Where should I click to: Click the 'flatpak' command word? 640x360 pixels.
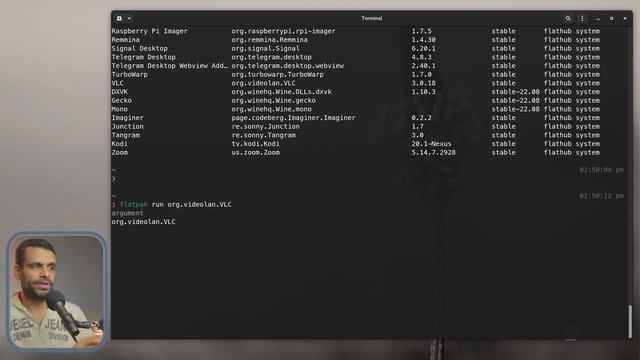coord(133,204)
